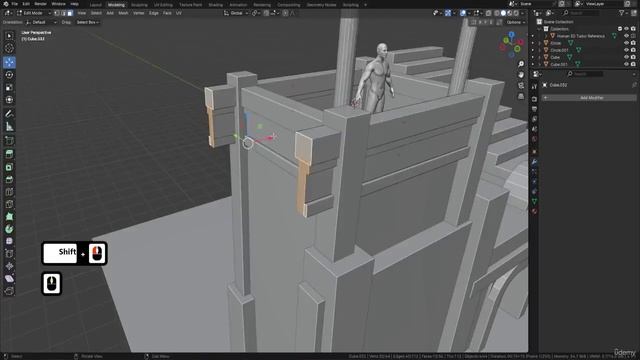640x360 pixels.
Task: Collapse the Collection in the outliner
Action: point(540,29)
